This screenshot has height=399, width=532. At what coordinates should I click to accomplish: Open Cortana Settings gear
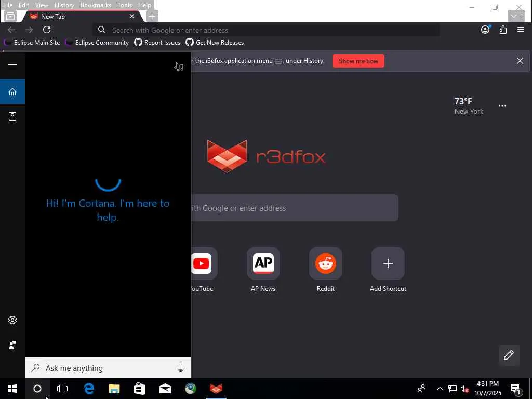point(12,320)
